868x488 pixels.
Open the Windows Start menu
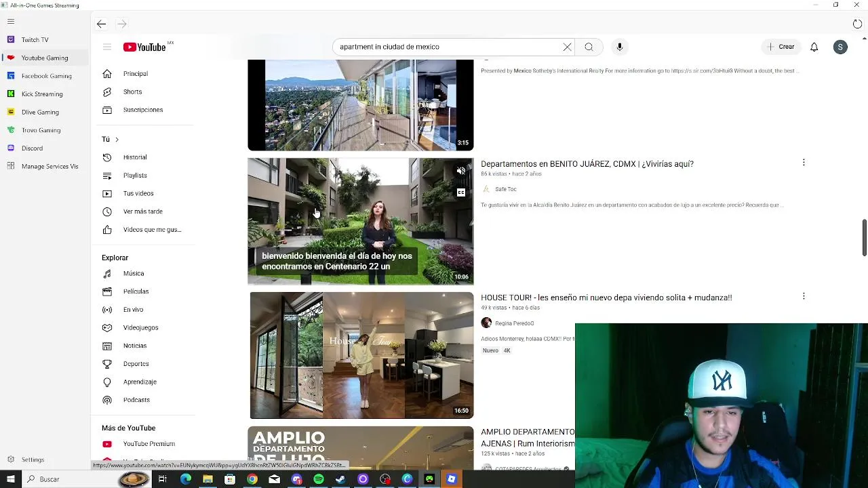pos(11,479)
